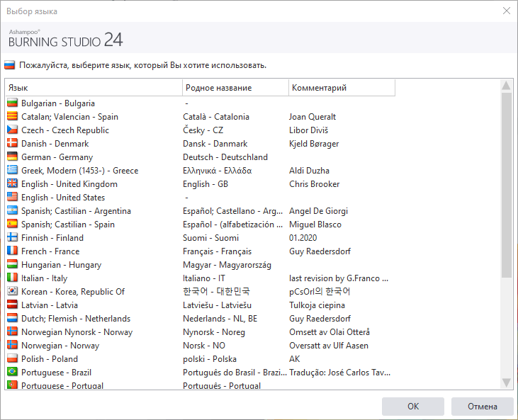Image resolution: width=518 pixels, height=420 pixels.
Task: Click the Danish flag icon
Action: click(12, 144)
